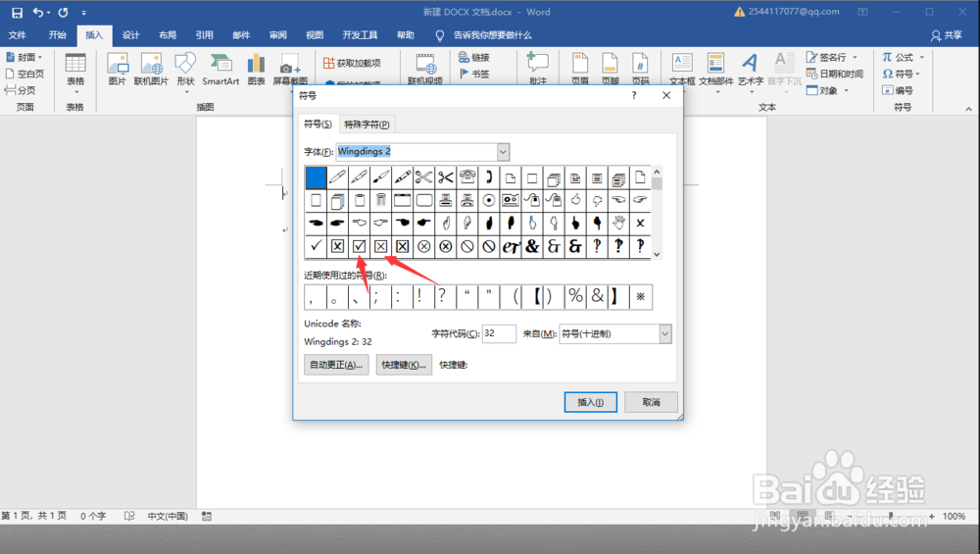The image size is (980, 554).
Task: Open the 符号 ribbon dropdown
Action: tap(917, 74)
